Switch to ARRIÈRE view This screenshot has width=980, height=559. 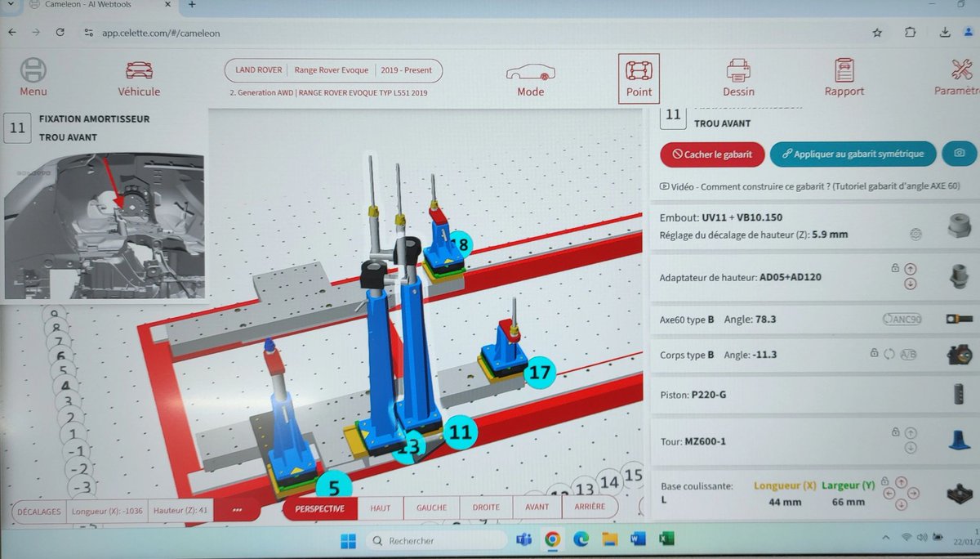589,507
